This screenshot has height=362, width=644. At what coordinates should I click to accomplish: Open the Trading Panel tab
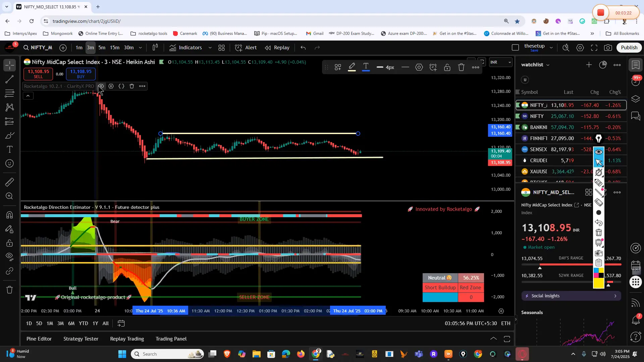coord(171,339)
